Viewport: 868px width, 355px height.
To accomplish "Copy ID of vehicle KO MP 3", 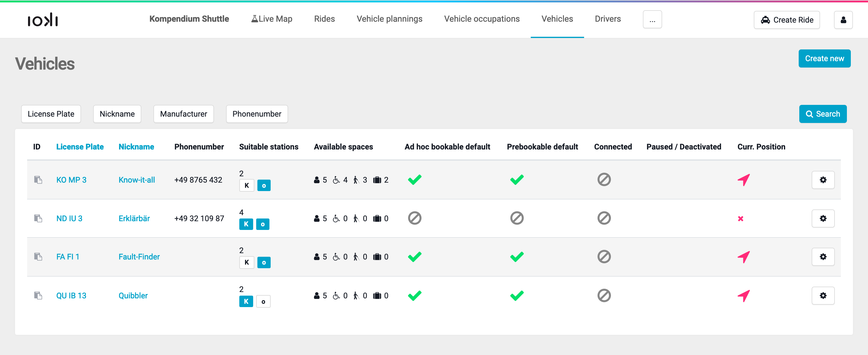I will tap(38, 180).
